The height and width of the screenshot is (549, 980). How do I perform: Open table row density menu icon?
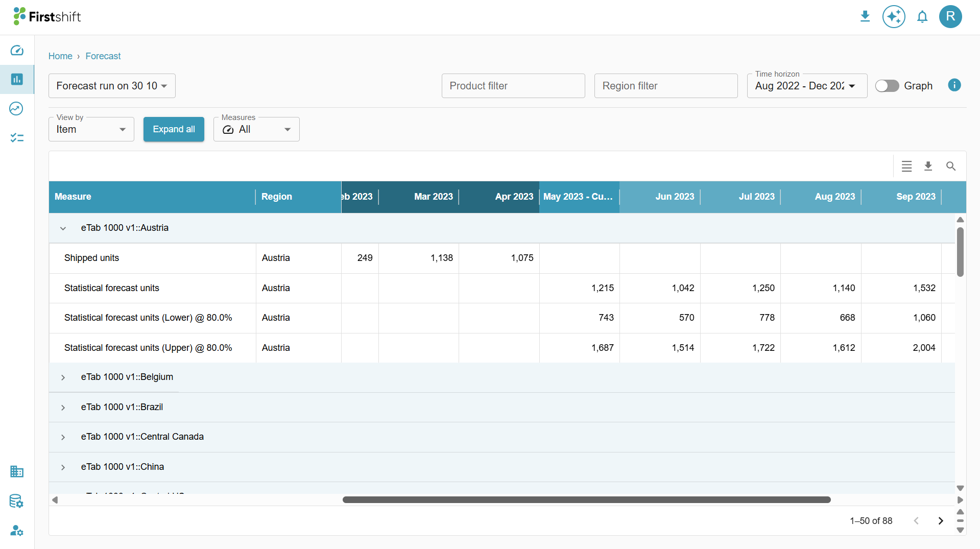906,166
